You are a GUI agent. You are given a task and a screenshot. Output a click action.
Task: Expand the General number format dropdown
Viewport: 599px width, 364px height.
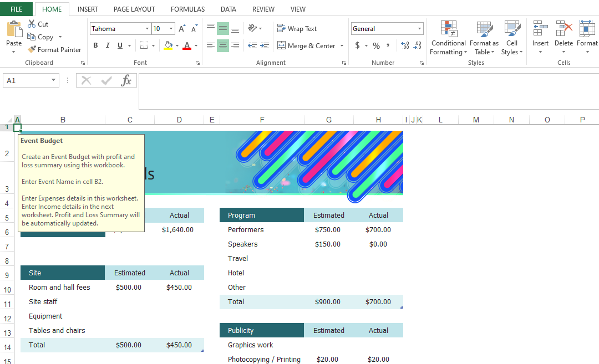[x=419, y=29]
